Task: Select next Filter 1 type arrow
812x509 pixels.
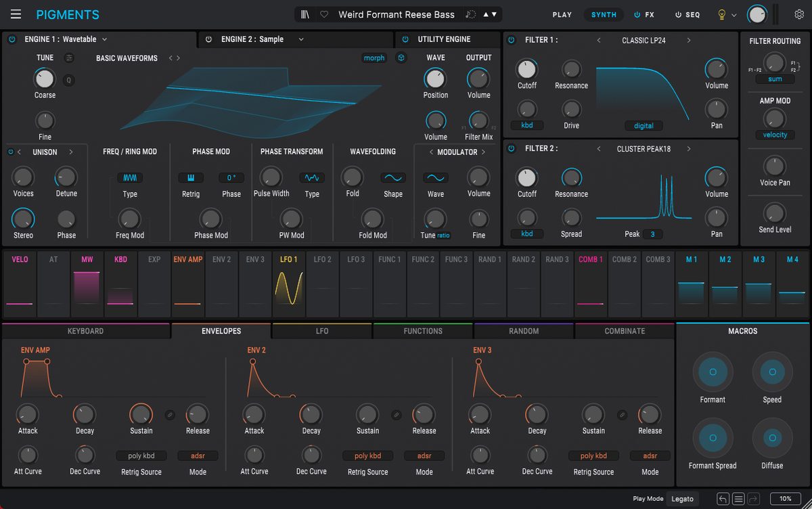Action: click(689, 41)
